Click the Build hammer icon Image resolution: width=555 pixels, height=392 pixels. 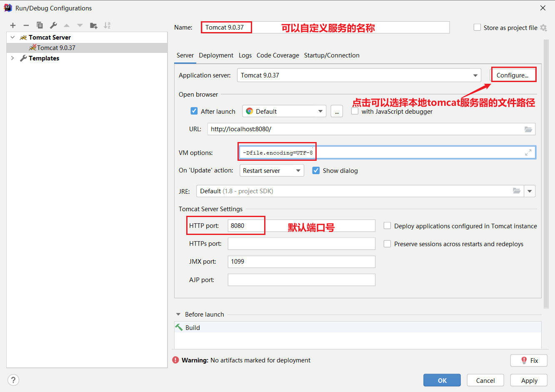pyautogui.click(x=179, y=327)
